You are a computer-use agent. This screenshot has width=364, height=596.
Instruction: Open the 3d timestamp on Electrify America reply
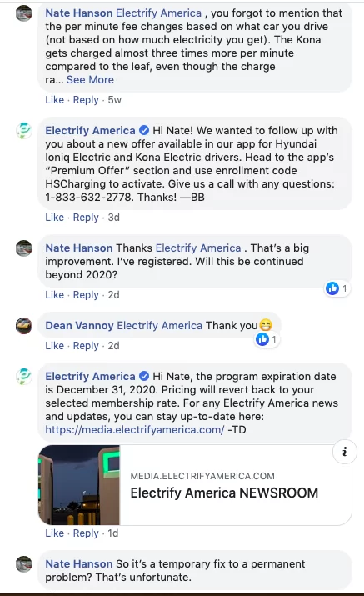[x=113, y=218]
